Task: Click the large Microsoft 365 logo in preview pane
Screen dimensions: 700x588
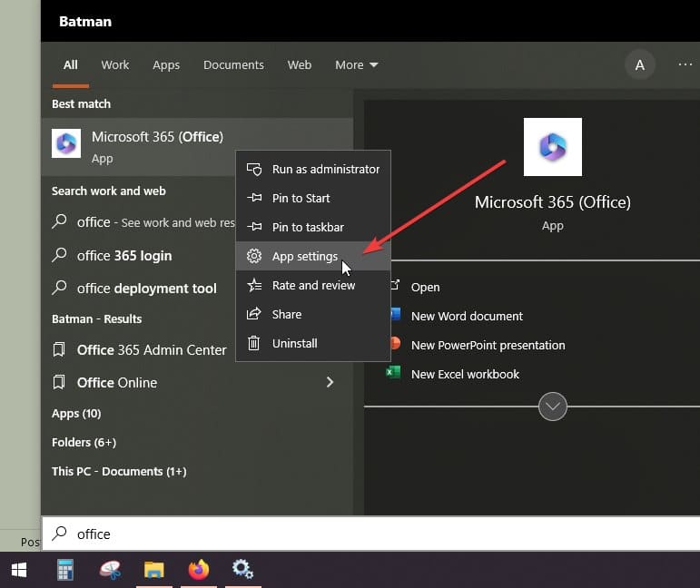Action: pyautogui.click(x=552, y=147)
